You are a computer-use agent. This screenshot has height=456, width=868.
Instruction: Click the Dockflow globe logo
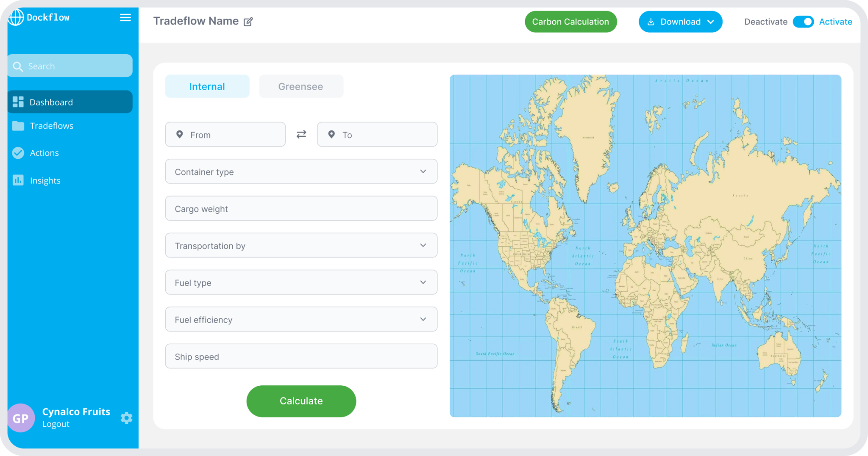tap(17, 17)
